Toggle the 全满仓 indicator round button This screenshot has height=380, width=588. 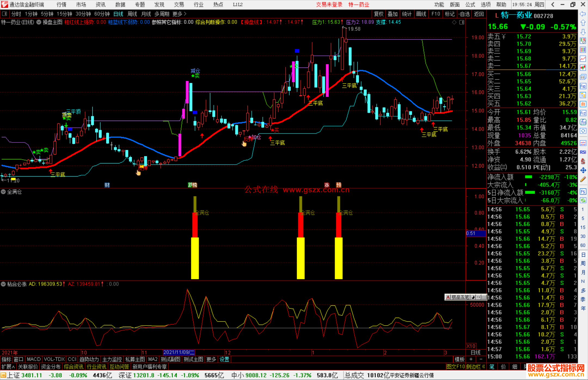(3, 192)
